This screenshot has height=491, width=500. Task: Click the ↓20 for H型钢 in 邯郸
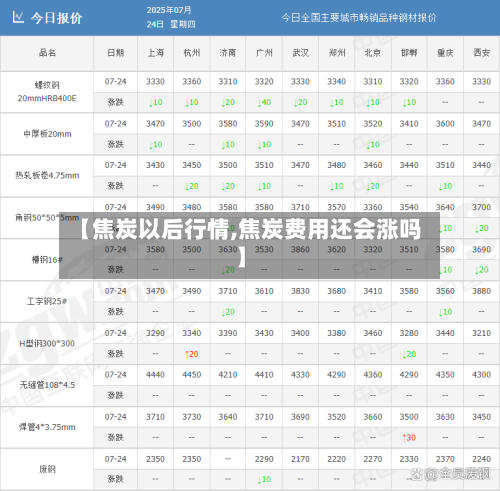(409, 354)
